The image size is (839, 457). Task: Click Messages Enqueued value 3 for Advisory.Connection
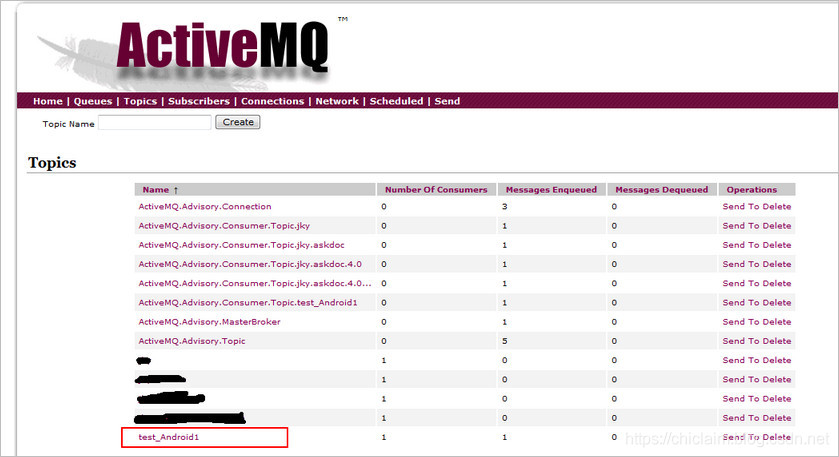[505, 207]
